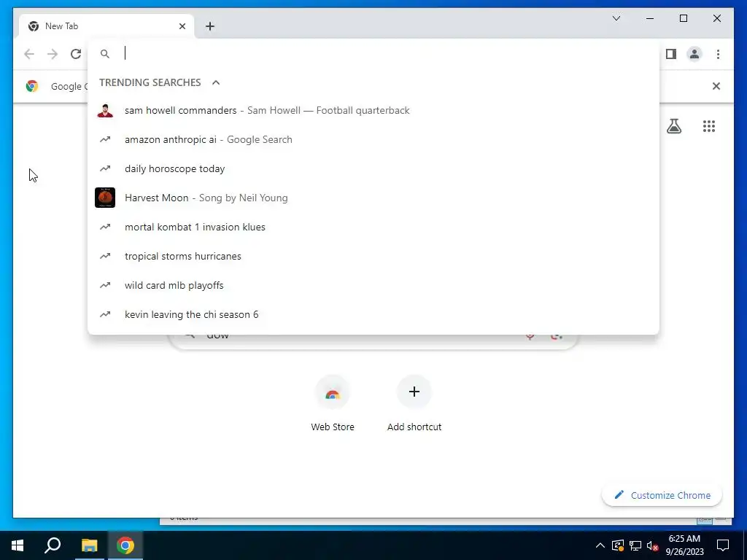Image resolution: width=747 pixels, height=560 pixels.
Task: Show hidden system tray icons
Action: point(600,545)
